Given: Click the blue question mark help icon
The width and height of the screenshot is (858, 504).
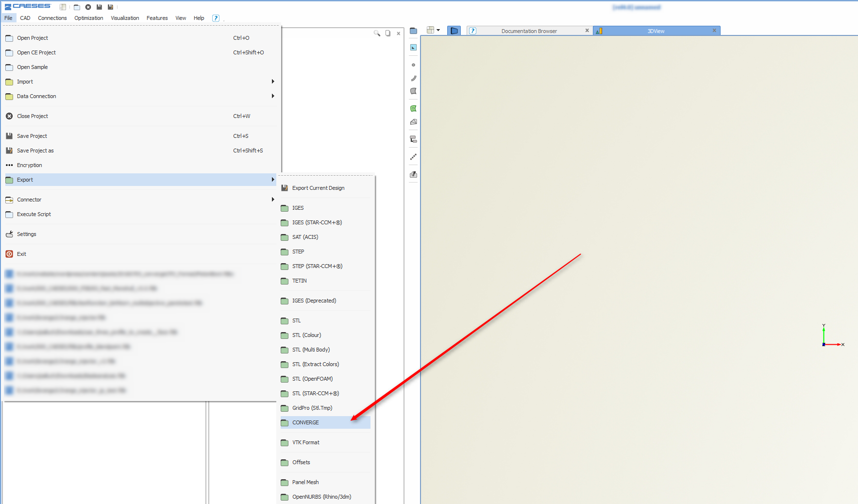Looking at the screenshot, I should [216, 18].
